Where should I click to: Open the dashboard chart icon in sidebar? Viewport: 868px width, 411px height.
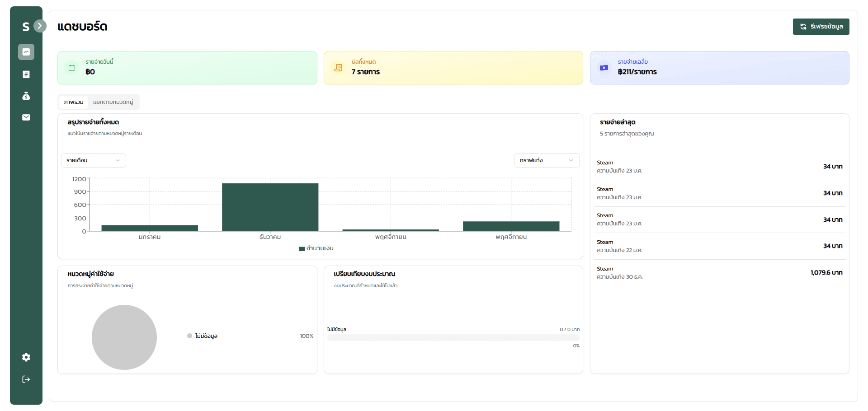pos(26,52)
